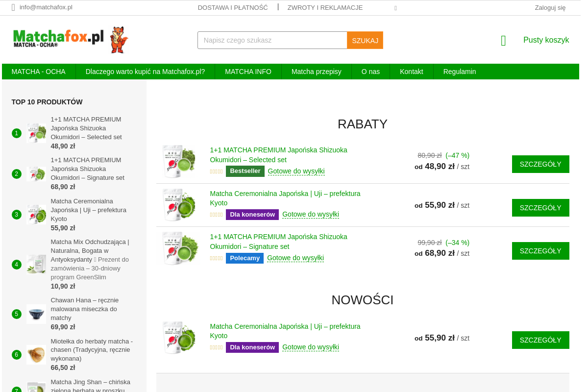Open chasen whisk thumbnail in Top 10
Image resolution: width=588 pixels, height=392 pixels.
pos(36,355)
